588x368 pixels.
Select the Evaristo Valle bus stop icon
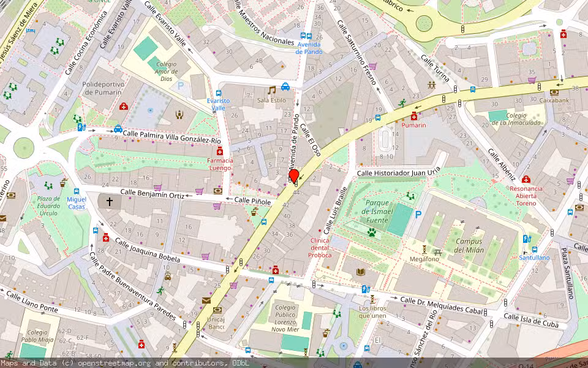coord(219,93)
